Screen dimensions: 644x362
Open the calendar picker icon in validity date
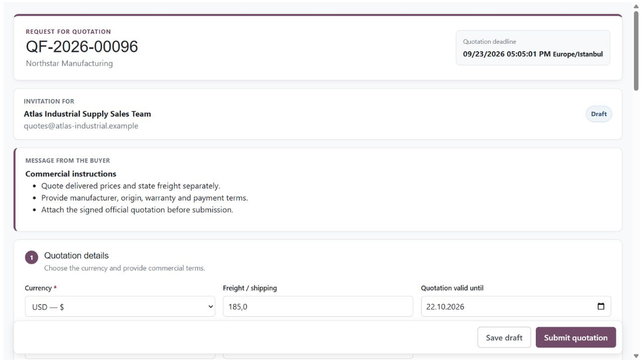tap(601, 306)
